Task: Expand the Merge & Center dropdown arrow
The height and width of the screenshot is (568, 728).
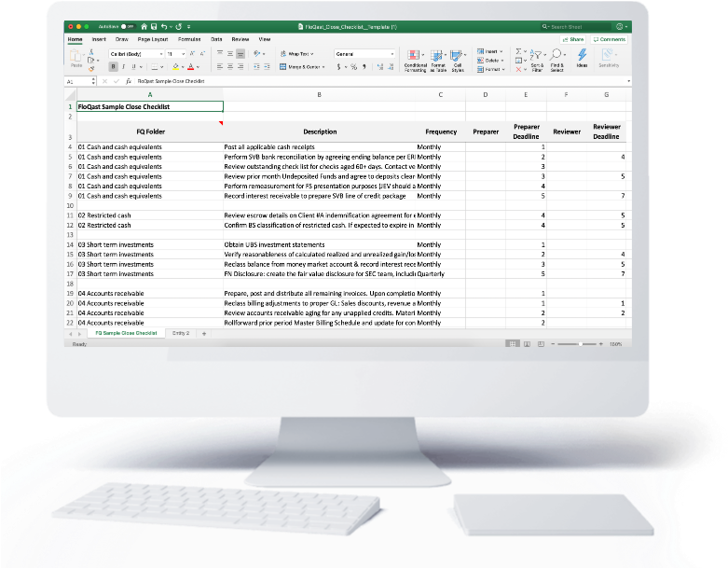Action: pos(323,67)
